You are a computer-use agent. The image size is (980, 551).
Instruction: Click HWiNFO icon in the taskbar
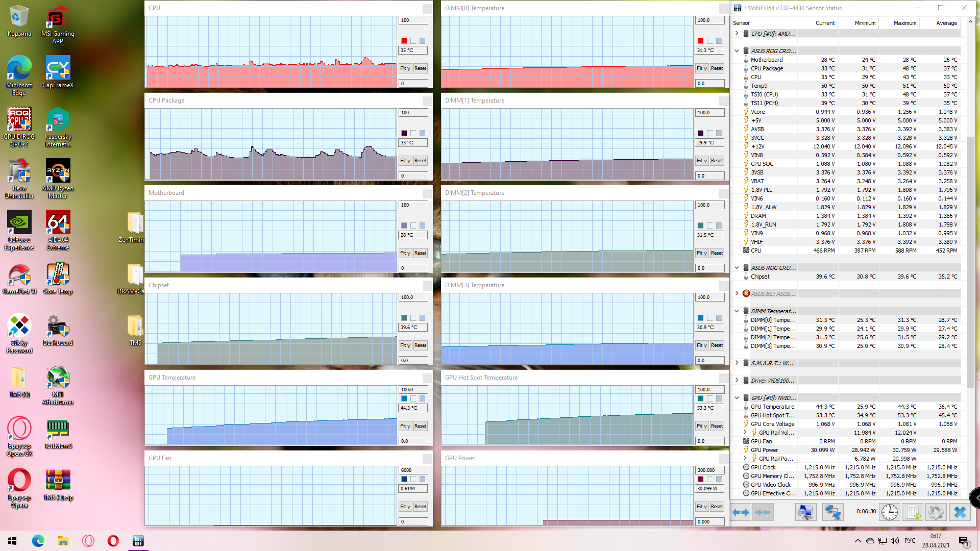(138, 540)
